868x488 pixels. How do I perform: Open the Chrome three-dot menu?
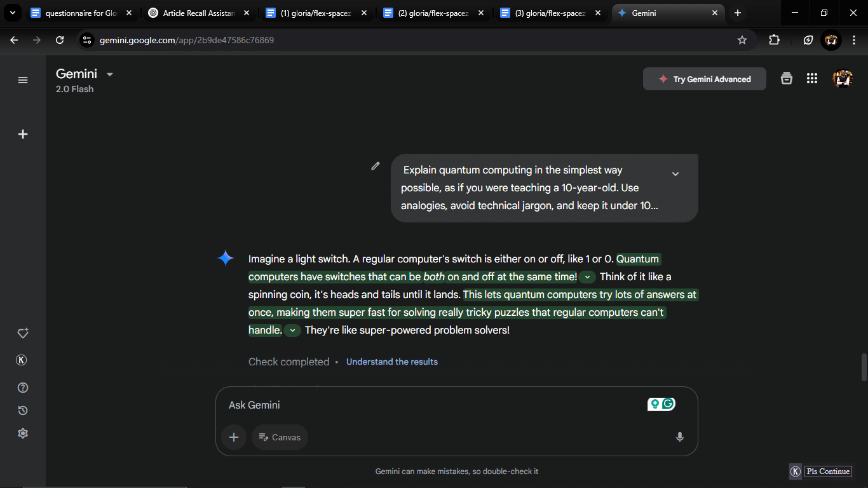[854, 40]
